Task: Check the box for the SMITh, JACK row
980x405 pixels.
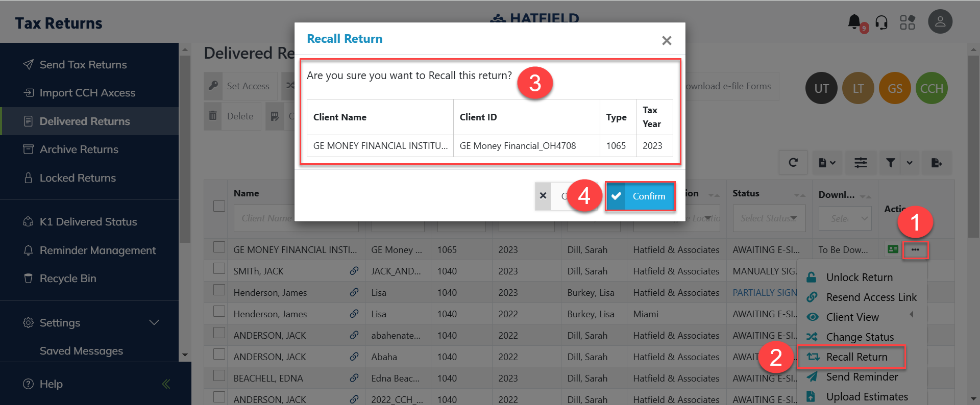Action: point(219,269)
